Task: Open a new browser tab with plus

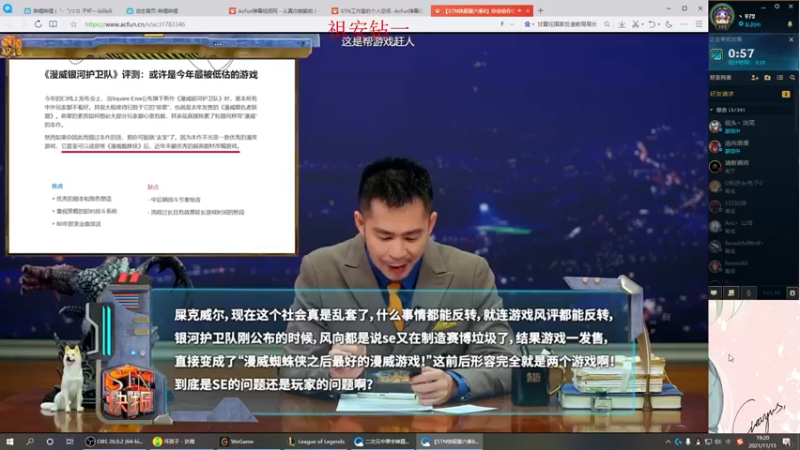Action: 540,10
